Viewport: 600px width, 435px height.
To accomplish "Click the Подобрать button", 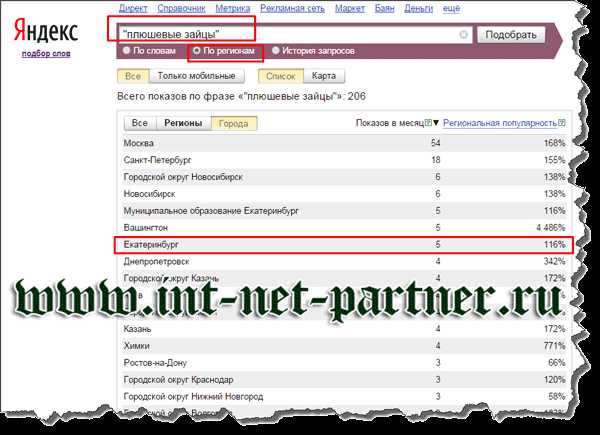I will click(511, 35).
